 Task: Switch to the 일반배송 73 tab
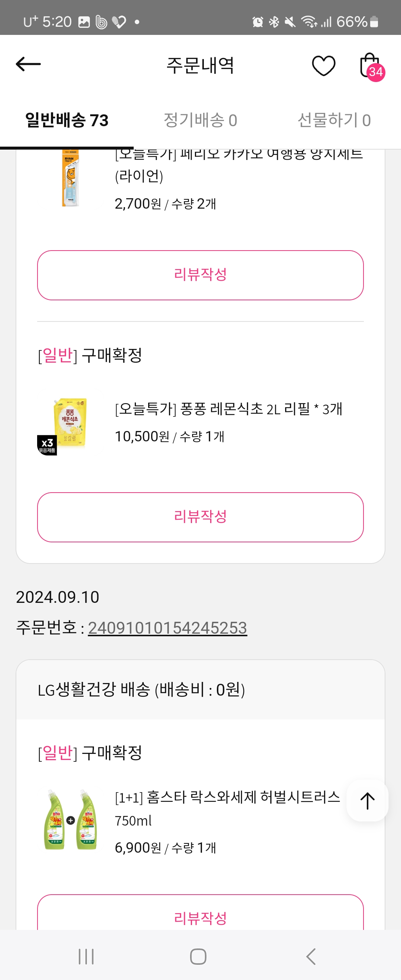click(66, 120)
